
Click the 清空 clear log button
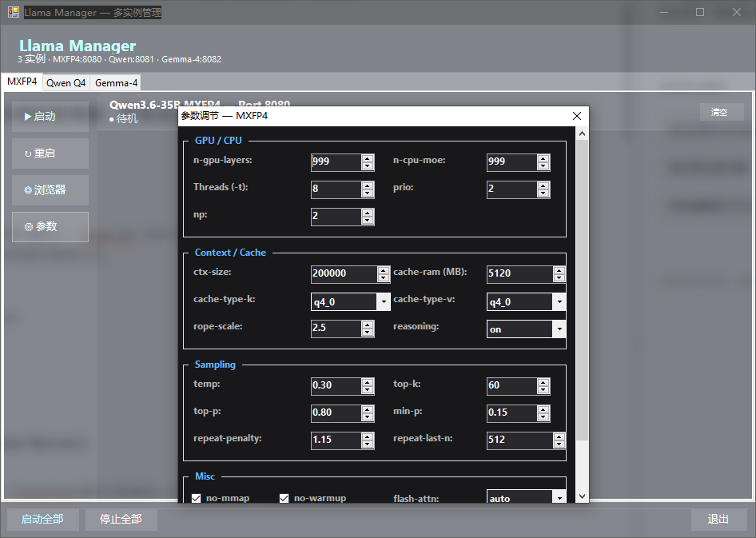tap(722, 112)
